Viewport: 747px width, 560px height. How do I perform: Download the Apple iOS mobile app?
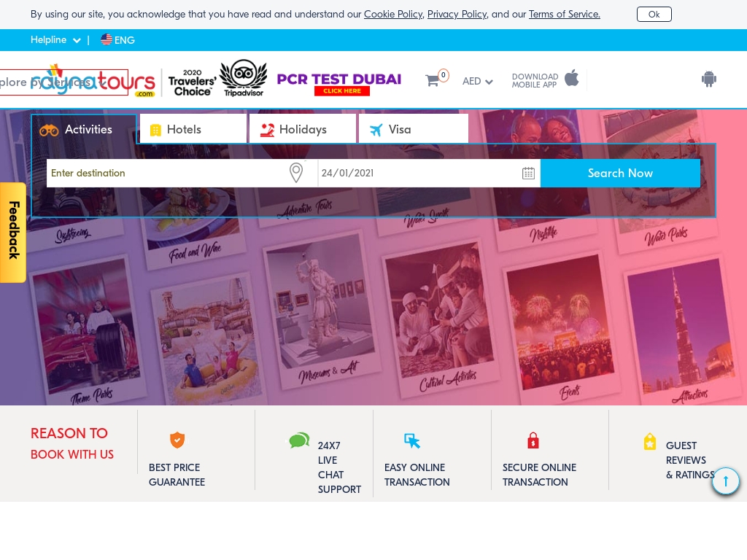[572, 77]
